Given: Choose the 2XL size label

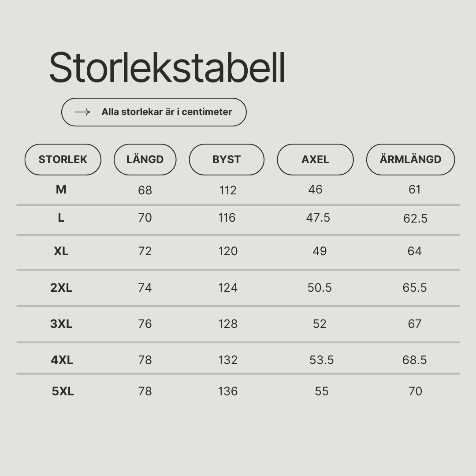Looking at the screenshot, I should click(61, 287).
